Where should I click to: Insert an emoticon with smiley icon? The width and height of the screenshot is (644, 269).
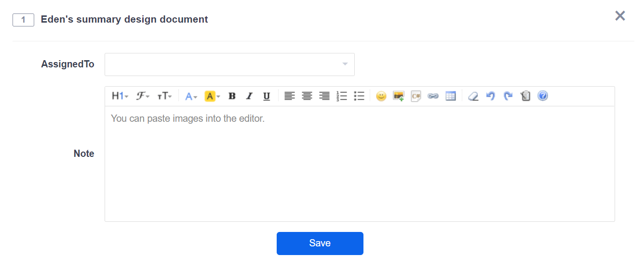381,96
